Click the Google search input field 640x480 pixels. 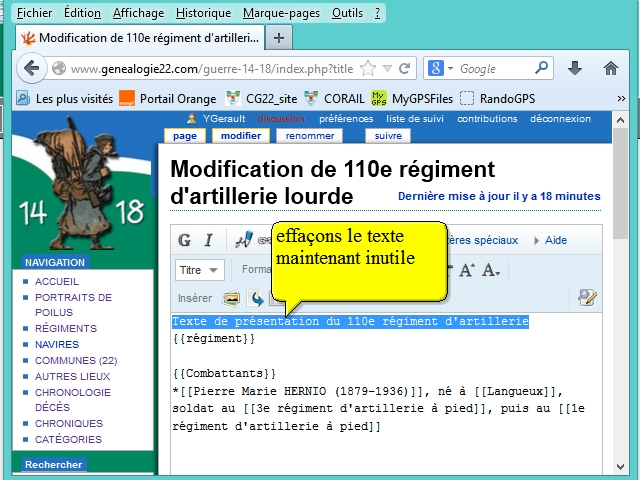tap(495, 69)
